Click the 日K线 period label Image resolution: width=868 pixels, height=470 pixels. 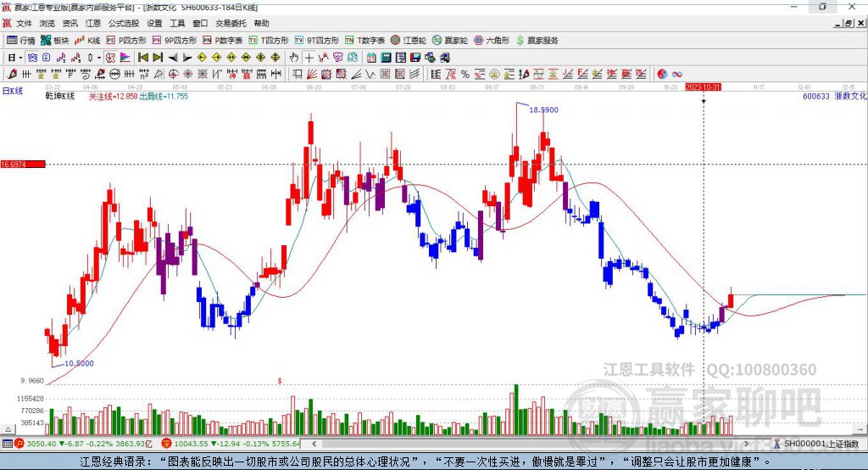pyautogui.click(x=13, y=91)
